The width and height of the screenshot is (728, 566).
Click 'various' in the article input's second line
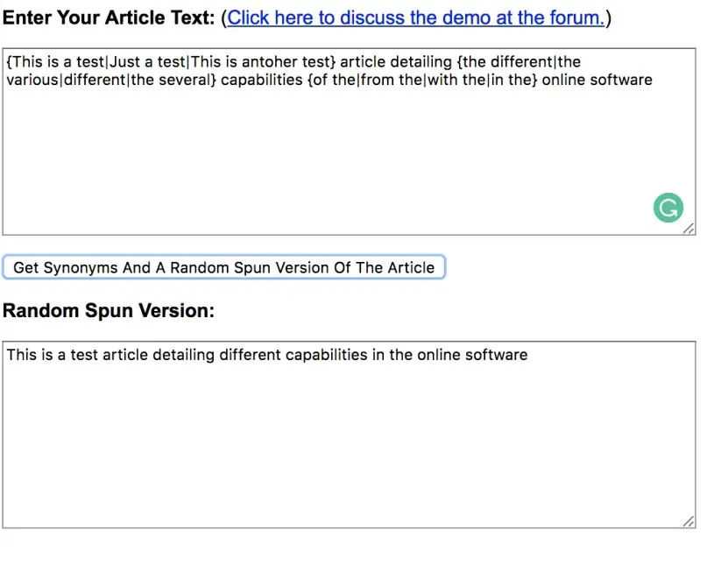[x=32, y=81]
